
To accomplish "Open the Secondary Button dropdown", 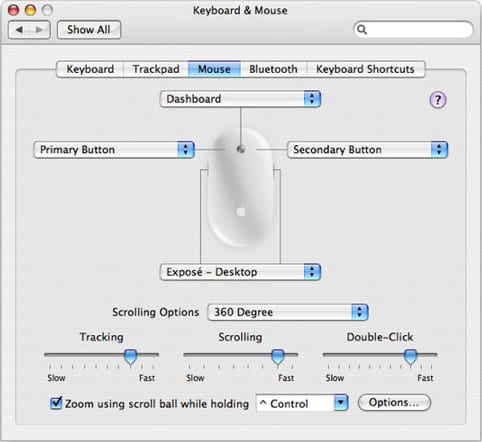I will click(x=367, y=150).
